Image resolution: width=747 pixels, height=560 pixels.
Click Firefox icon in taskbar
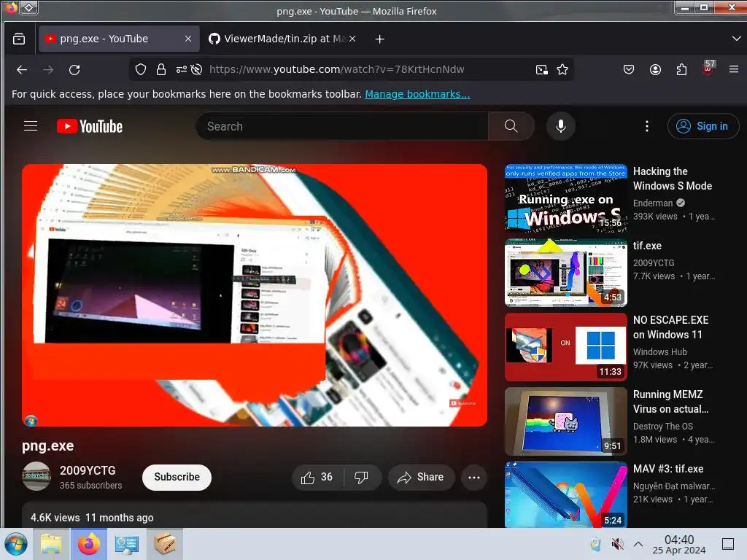(89, 544)
